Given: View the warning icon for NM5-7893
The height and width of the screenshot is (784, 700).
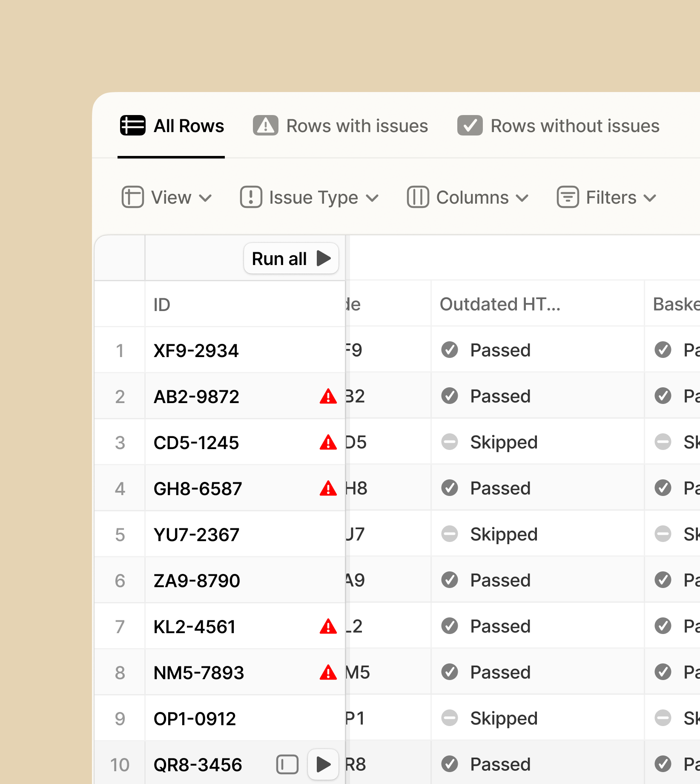Looking at the screenshot, I should click(x=328, y=672).
